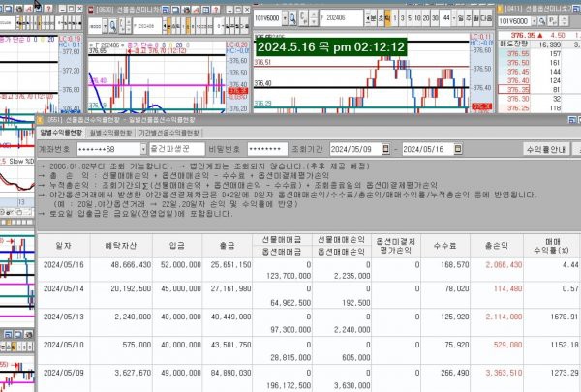This screenshot has height=392, width=581.
Task: Click deposit amount 52,000,000
Action: (181, 265)
